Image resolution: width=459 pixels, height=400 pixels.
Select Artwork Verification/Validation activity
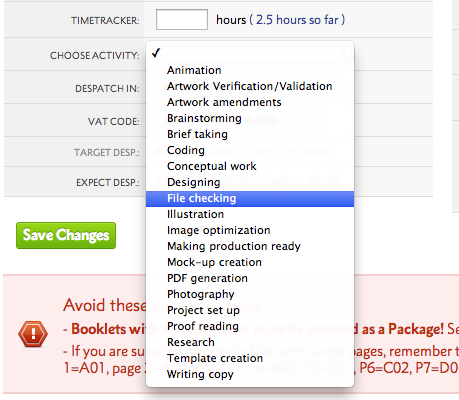pyautogui.click(x=250, y=86)
